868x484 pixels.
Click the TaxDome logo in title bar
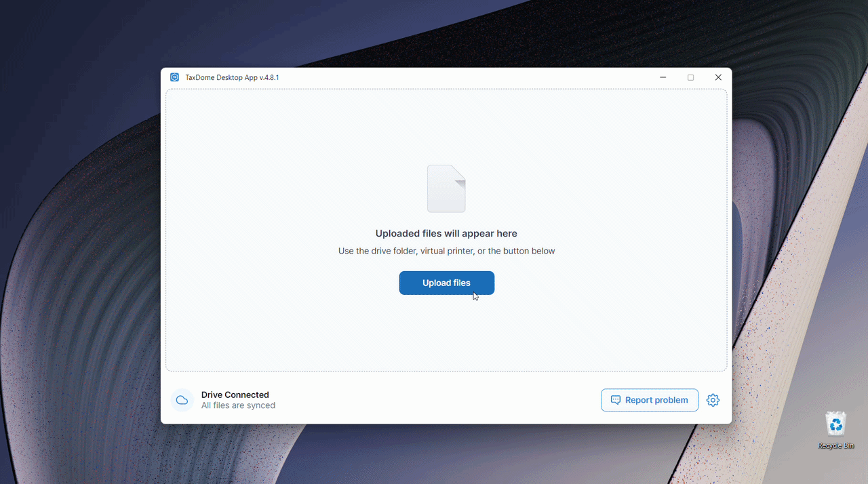[x=174, y=77]
